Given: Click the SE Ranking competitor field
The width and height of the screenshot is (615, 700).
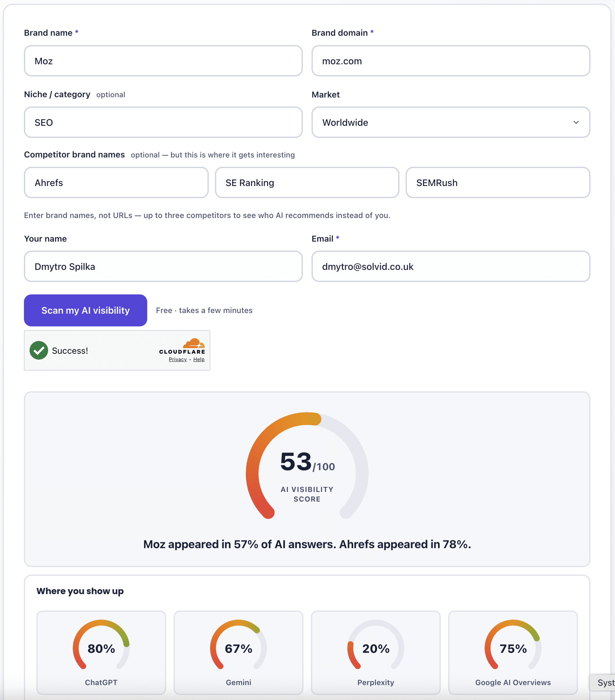Looking at the screenshot, I should tap(307, 183).
